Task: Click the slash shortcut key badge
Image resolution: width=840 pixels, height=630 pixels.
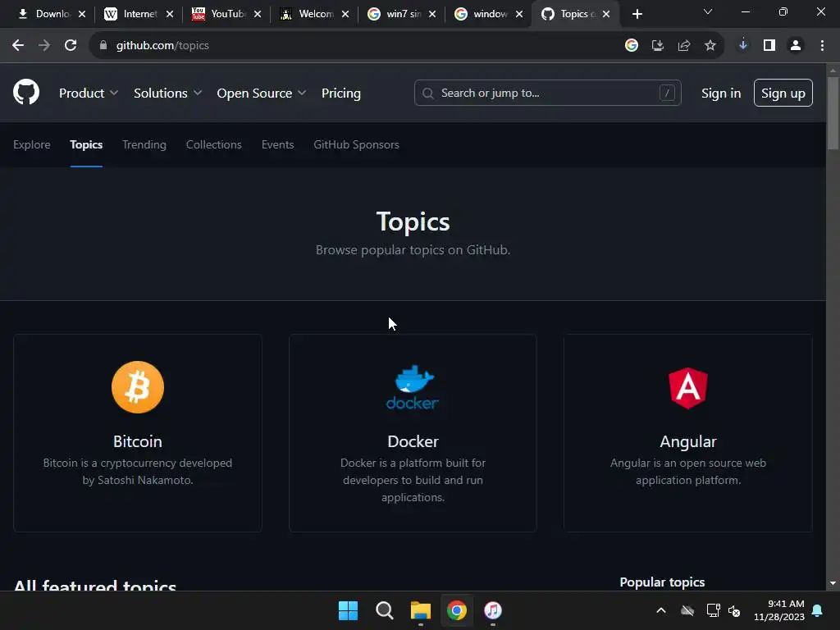Action: [x=667, y=93]
